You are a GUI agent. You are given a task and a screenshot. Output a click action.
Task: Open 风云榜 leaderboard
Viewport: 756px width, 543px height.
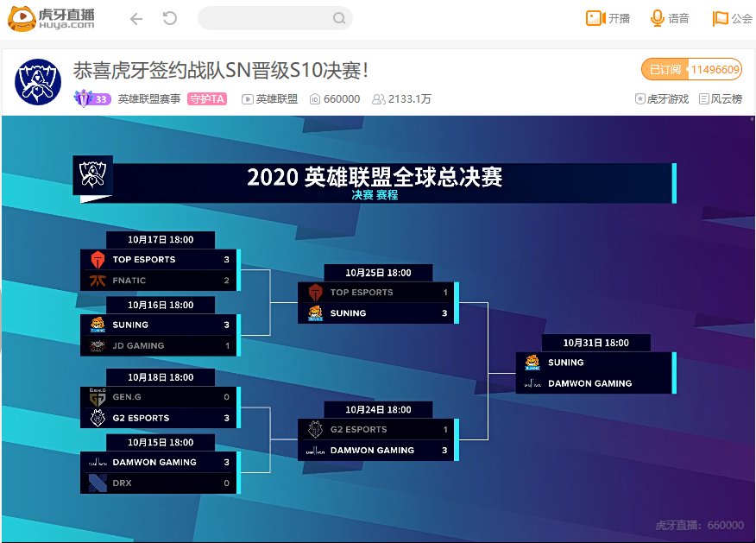tap(721, 99)
